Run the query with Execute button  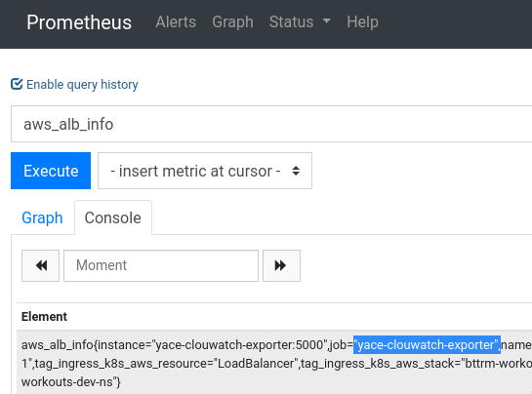click(51, 171)
